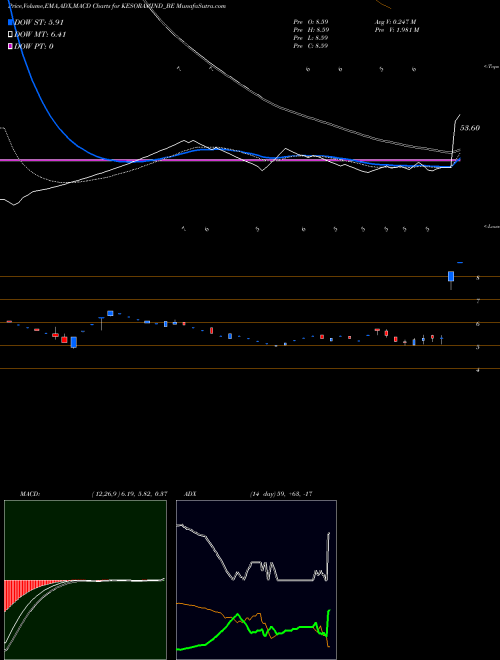Click the 53.60 price label
500x660 pixels.
[470, 128]
